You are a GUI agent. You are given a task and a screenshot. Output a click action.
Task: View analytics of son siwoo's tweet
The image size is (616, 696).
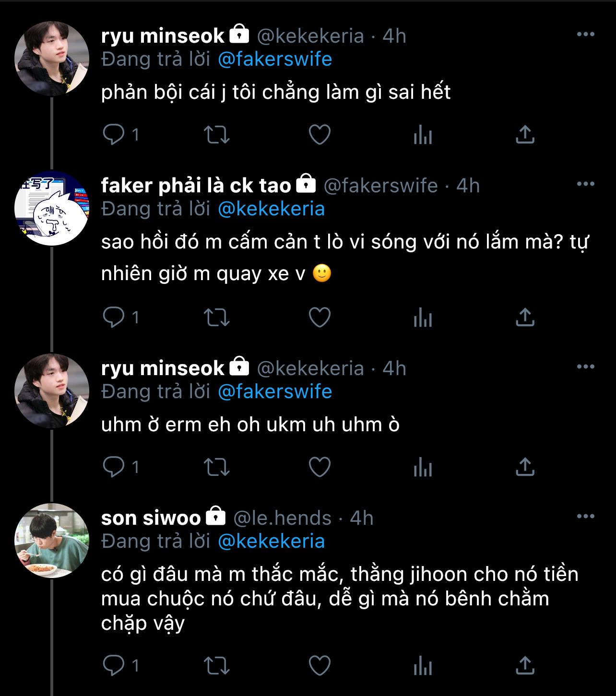click(423, 666)
